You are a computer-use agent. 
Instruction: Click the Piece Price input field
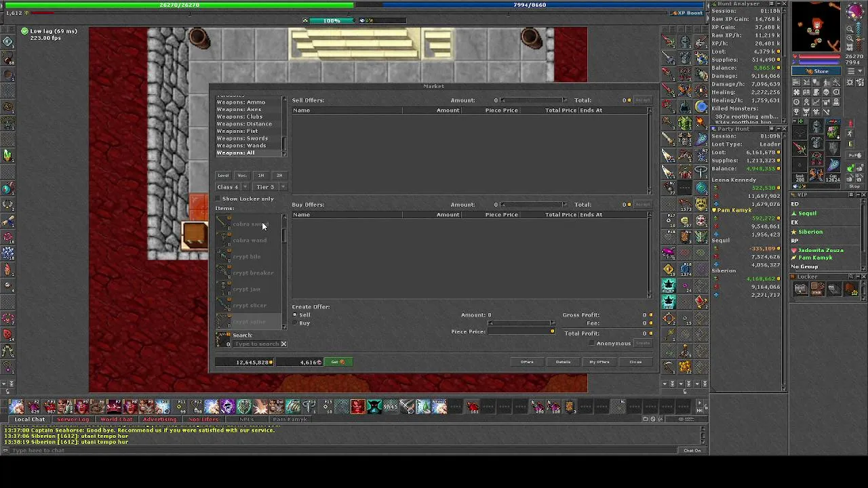coord(521,332)
